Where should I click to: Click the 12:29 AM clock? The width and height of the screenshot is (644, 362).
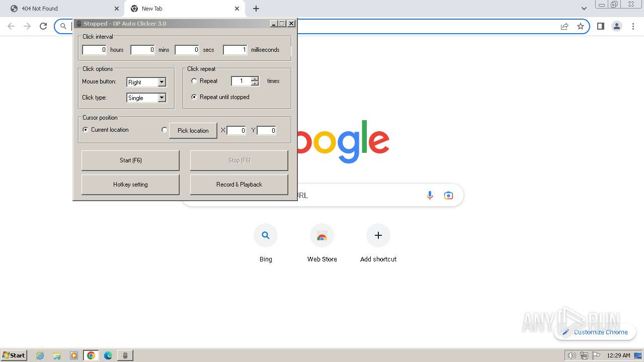tap(618, 355)
